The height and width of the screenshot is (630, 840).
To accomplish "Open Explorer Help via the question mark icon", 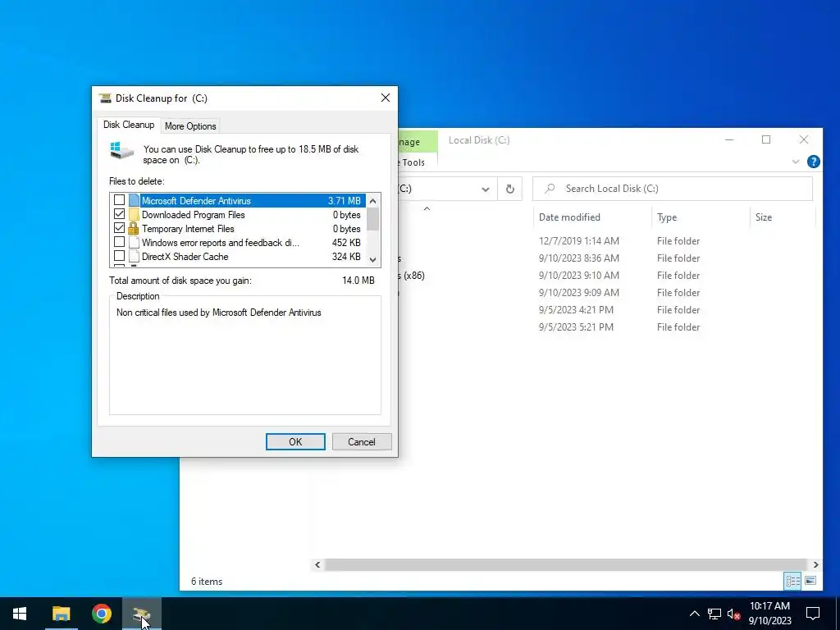I will pyautogui.click(x=813, y=162).
